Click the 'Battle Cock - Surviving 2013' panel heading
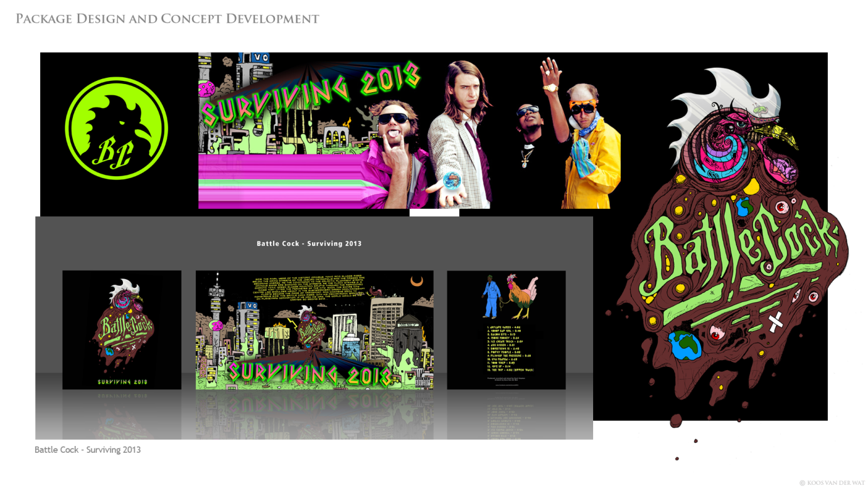This screenshot has height=488, width=868. (309, 243)
